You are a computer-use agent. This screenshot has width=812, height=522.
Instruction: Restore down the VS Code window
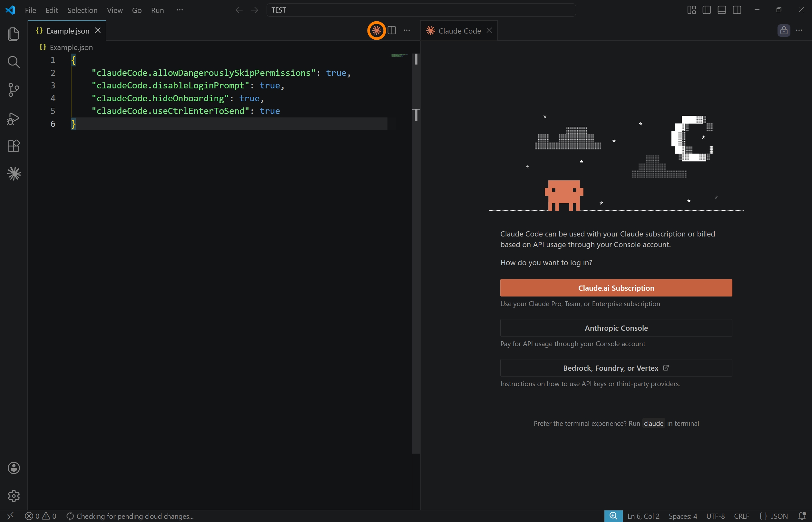tap(779, 10)
